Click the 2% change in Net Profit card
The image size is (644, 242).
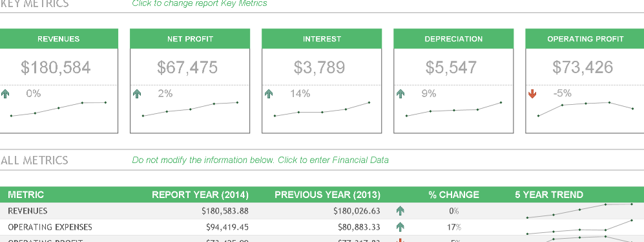(165, 94)
